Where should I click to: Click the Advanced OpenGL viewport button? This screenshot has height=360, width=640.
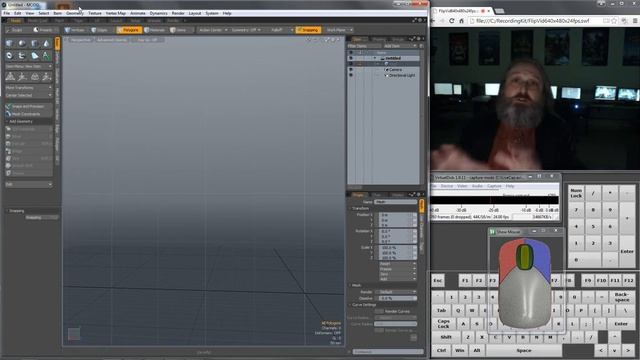112,40
